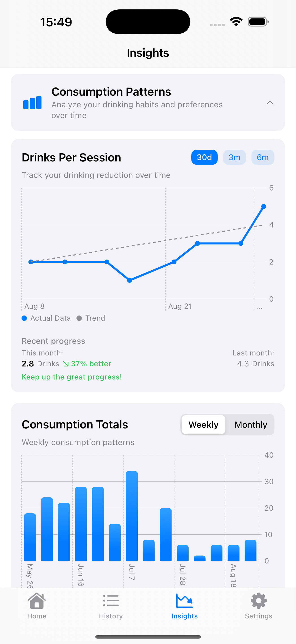
Task: Open the Settings gear icon
Action: (258, 601)
